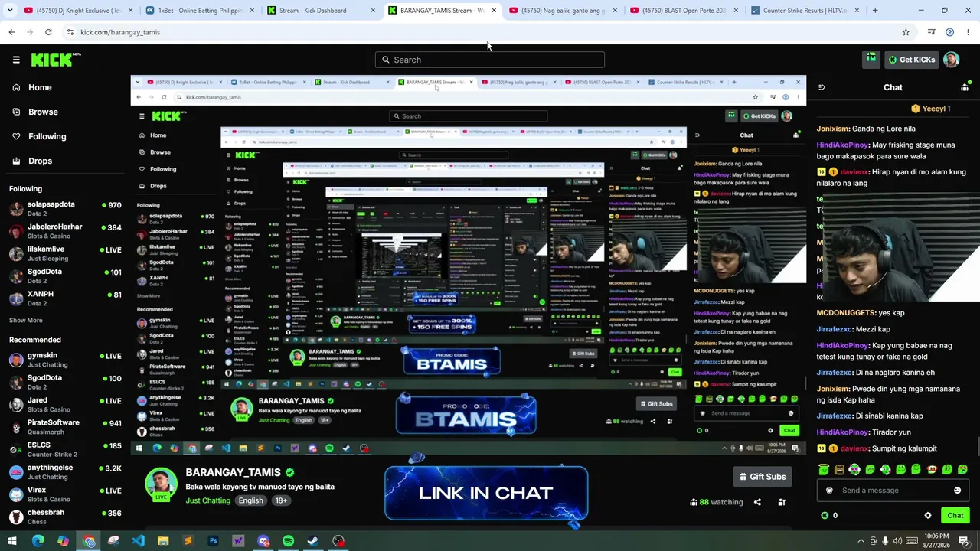Open PirateSoftware recommended channel
This screenshot has height=551, width=980.
coord(65,427)
